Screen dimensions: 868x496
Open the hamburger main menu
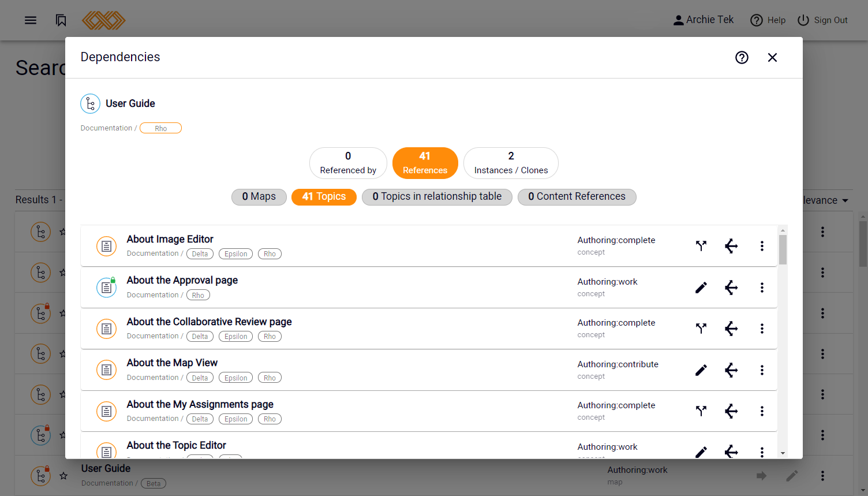click(x=31, y=20)
